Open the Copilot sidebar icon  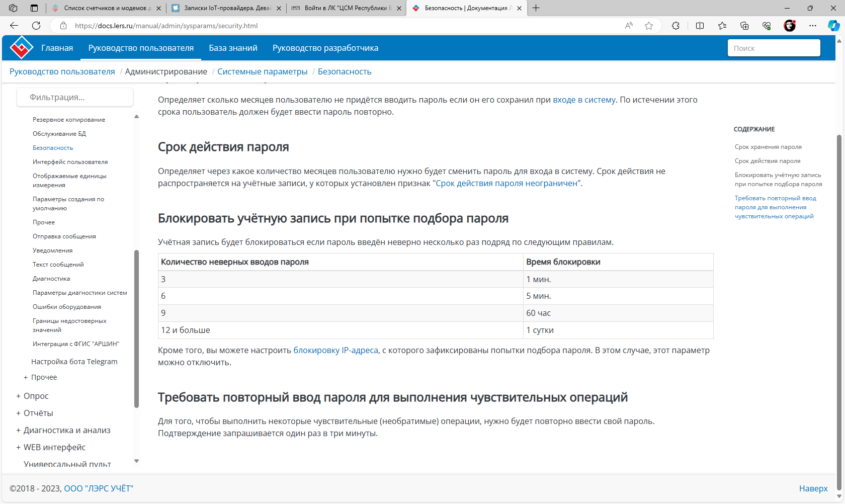[x=833, y=26]
